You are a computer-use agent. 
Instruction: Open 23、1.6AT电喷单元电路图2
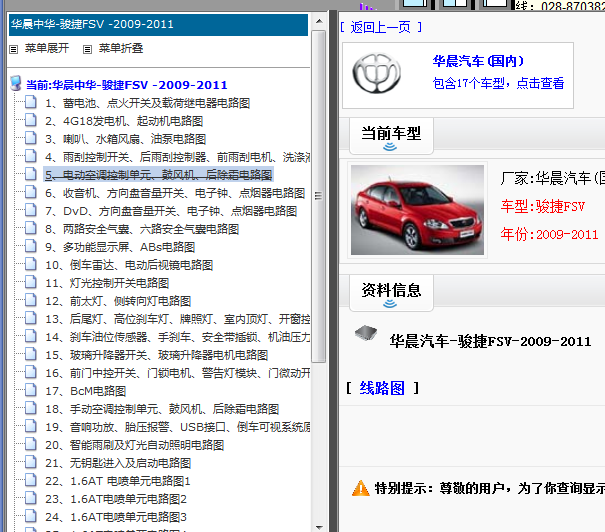point(116,499)
